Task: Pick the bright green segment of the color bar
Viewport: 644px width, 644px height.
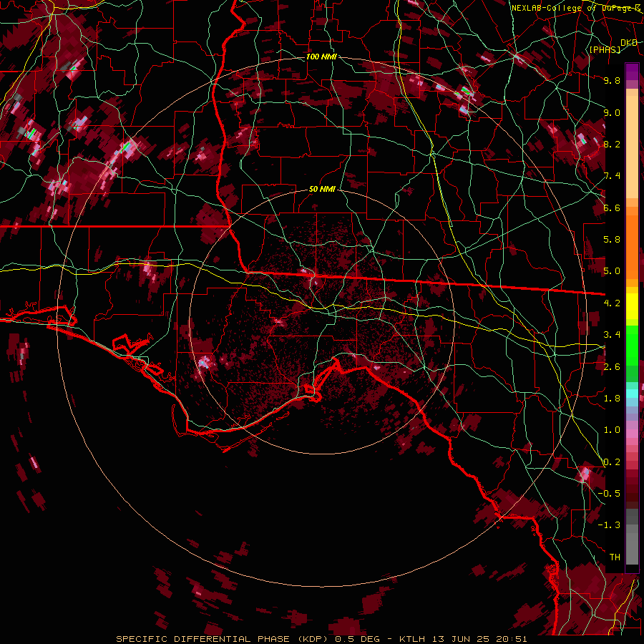Action: 632,346
